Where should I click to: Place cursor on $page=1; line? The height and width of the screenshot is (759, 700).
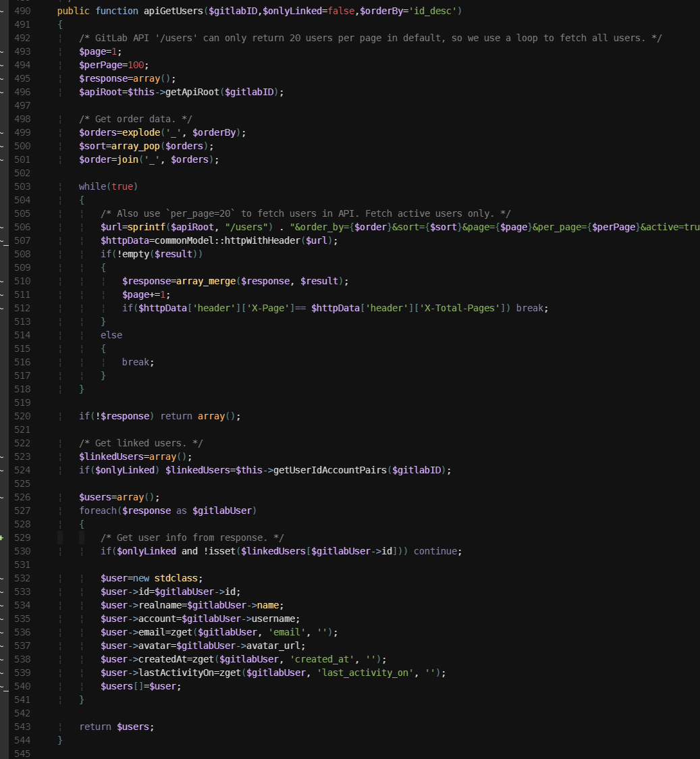coord(101,51)
